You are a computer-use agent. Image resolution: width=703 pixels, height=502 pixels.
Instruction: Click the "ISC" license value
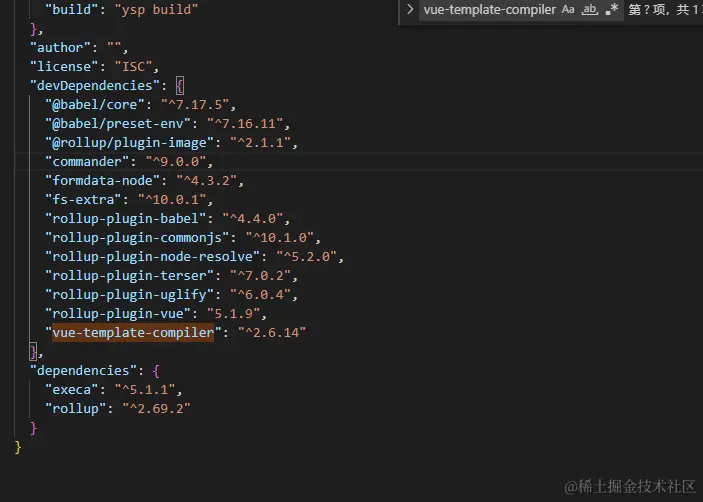(133, 67)
